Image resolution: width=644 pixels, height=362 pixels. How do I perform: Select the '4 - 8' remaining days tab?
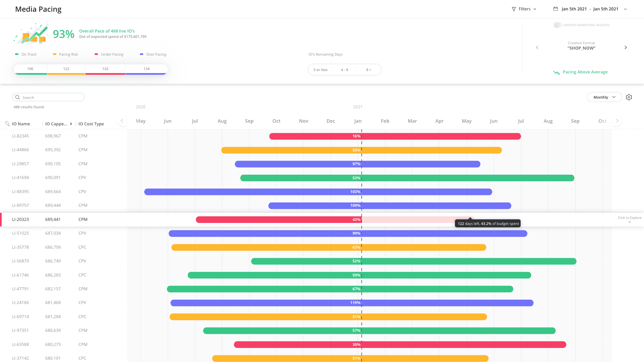[x=344, y=69]
